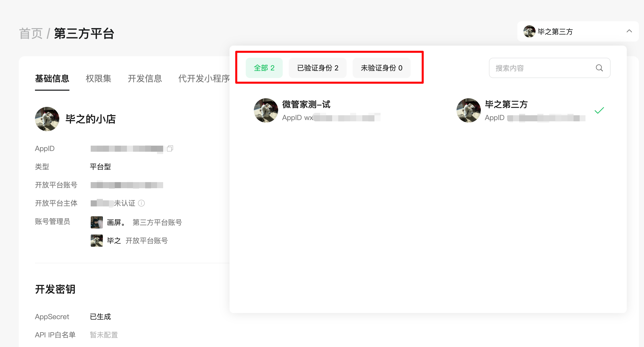Go to the 首页 breadcrumb link
The height and width of the screenshot is (347, 644).
[x=31, y=33]
